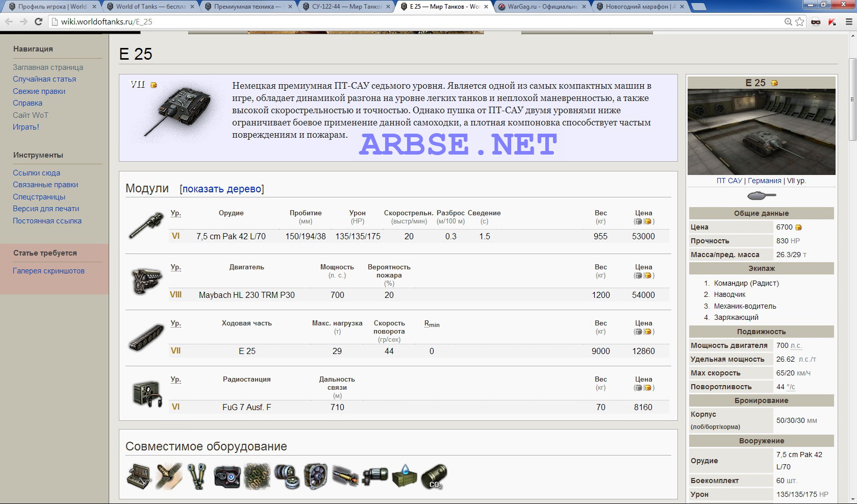
Task: Open the 'Связанные правки' link
Action: 45,185
